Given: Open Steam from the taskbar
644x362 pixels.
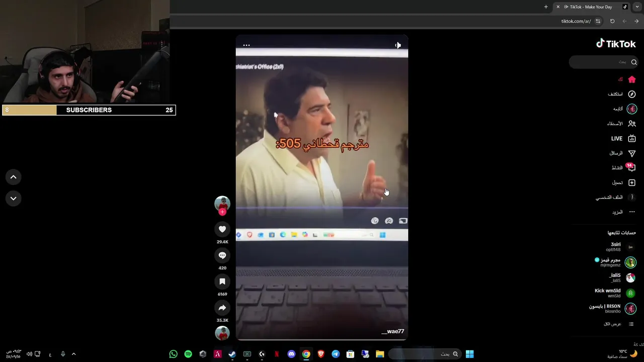Looking at the screenshot, I should point(232,354).
